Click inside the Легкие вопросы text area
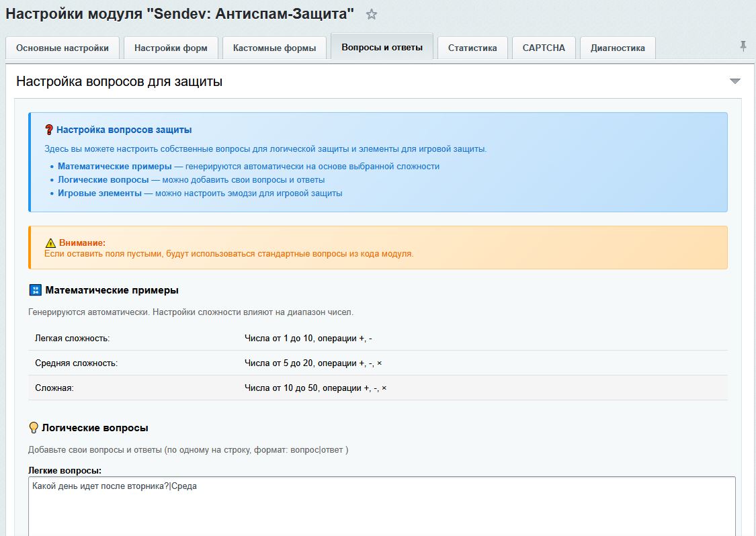 (269, 497)
